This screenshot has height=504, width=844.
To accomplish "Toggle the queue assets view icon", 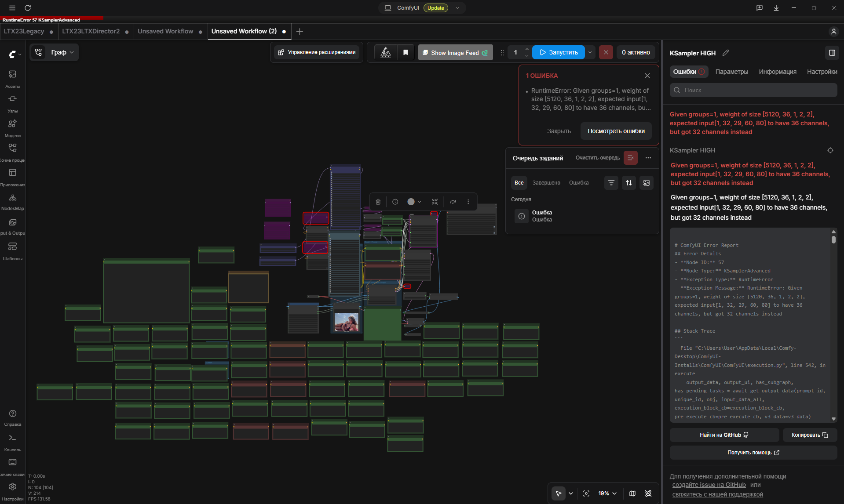I will [647, 183].
